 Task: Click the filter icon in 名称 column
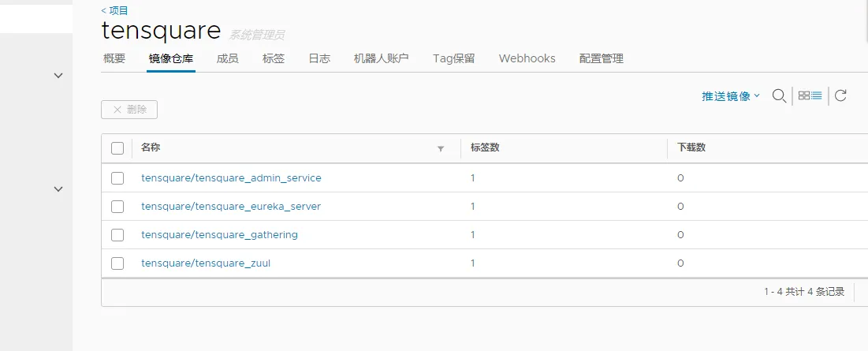(441, 148)
